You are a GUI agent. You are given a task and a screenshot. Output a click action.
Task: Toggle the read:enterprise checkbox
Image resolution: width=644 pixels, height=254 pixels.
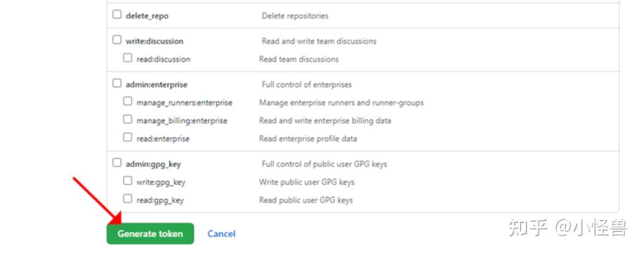tap(128, 138)
